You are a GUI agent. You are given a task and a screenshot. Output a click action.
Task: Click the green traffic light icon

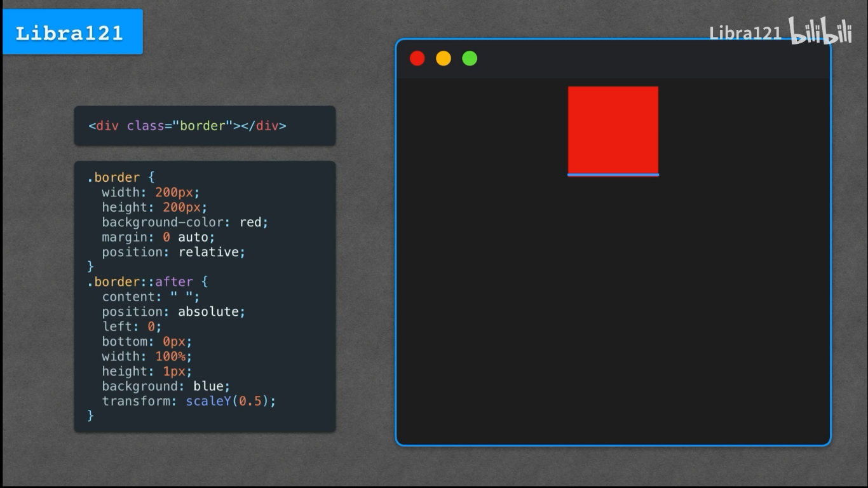click(470, 58)
